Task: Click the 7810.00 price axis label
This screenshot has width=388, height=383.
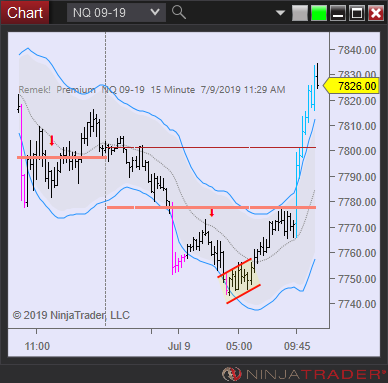Action: pyautogui.click(x=357, y=126)
